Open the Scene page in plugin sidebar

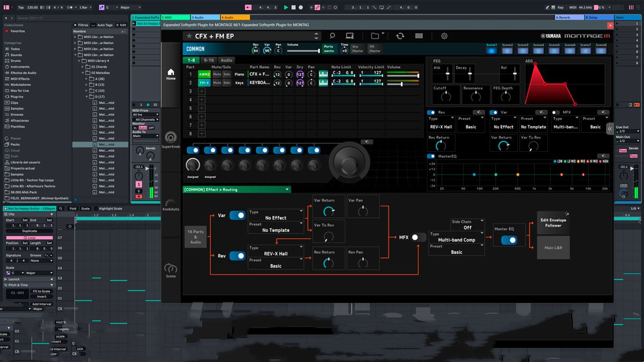click(171, 270)
